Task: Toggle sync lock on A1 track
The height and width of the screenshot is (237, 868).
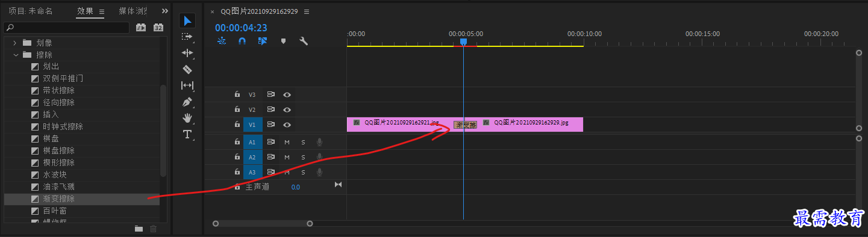Action: [x=271, y=142]
